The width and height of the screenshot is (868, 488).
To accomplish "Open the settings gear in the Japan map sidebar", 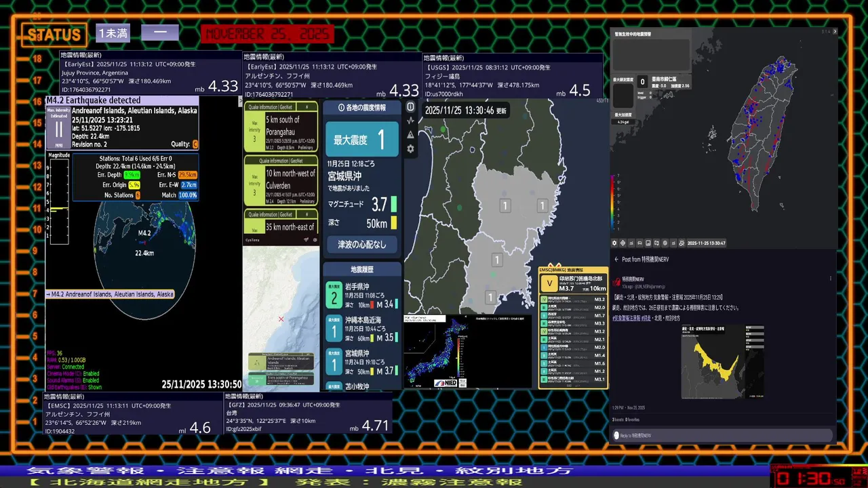I will [410, 148].
